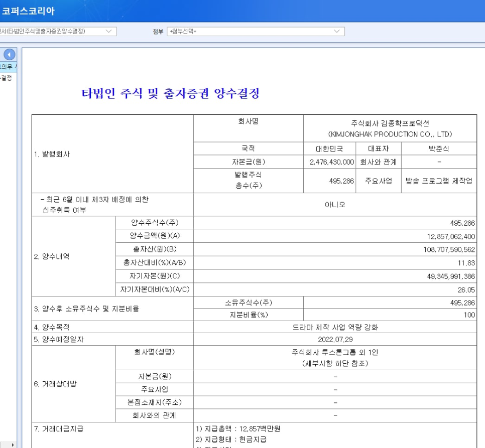
Task: Click the 코퍼스코리아 company title in the header
Action: point(28,11)
